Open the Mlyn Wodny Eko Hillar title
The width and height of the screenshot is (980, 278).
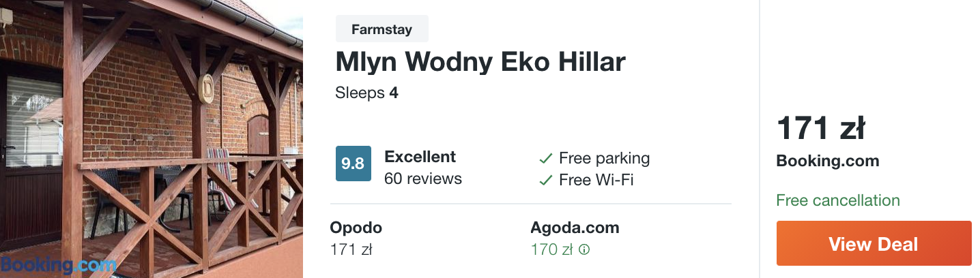coord(480,62)
